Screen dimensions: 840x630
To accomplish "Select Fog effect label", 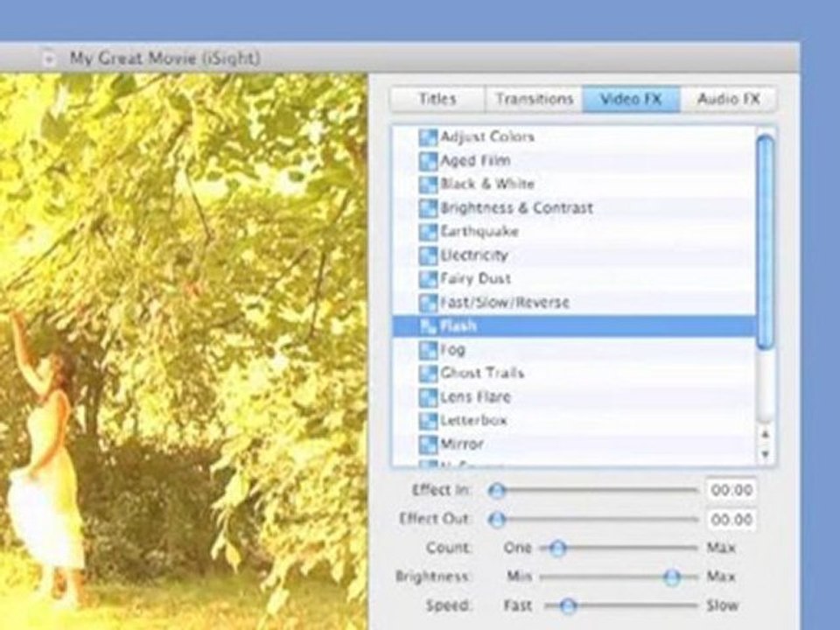I will (x=452, y=350).
